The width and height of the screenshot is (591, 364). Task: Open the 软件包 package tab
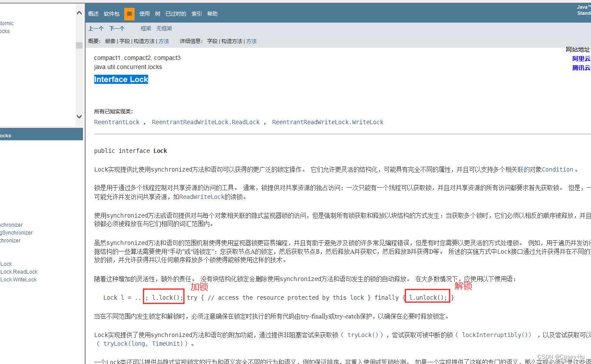pos(112,14)
